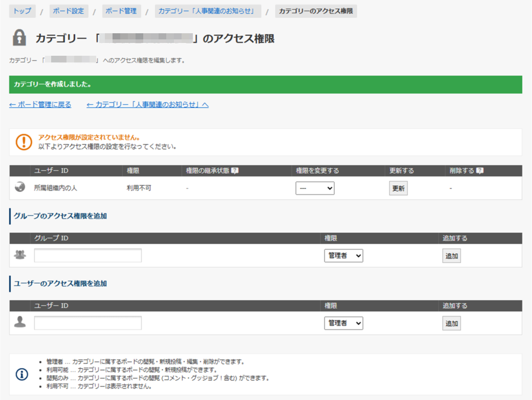The width and height of the screenshot is (532, 400).
Task: Click help icon next to 削除する header
Action: [x=480, y=171]
